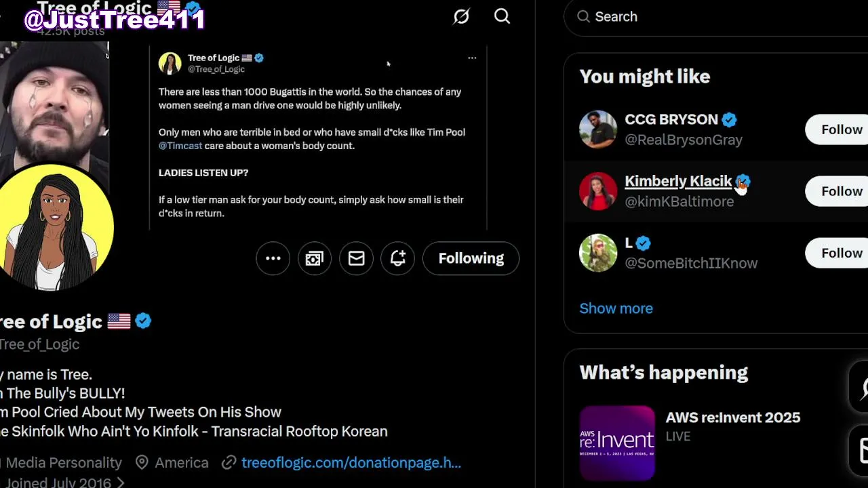
Task: Click the verified badge next to CCG BRYSON
Action: (729, 120)
